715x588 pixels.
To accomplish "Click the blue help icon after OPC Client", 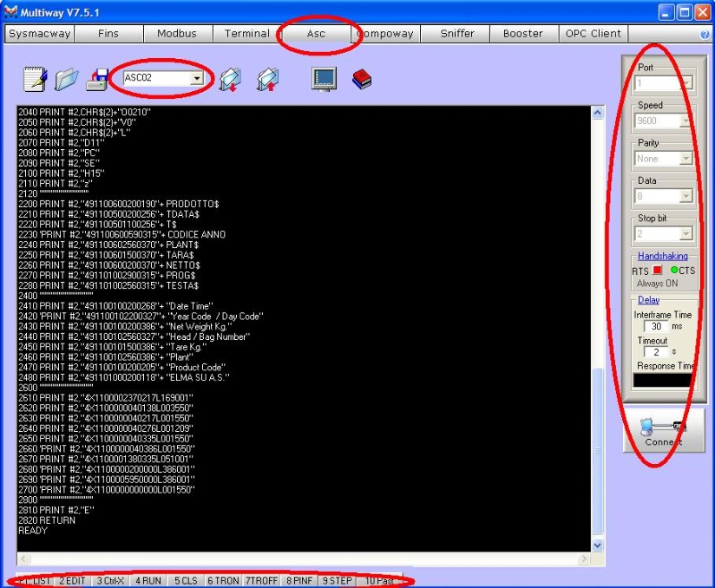I will tap(705, 35).
